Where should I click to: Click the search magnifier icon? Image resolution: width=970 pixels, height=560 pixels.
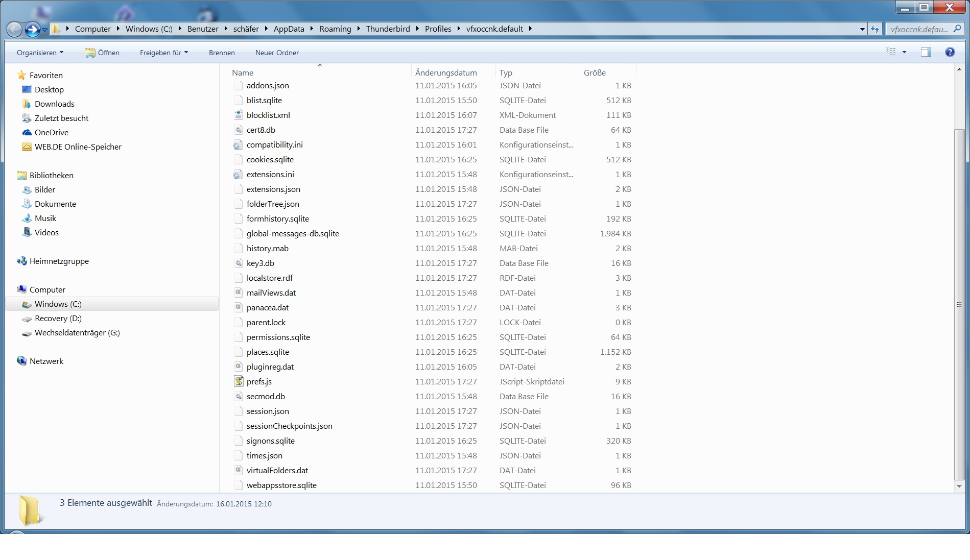(957, 29)
